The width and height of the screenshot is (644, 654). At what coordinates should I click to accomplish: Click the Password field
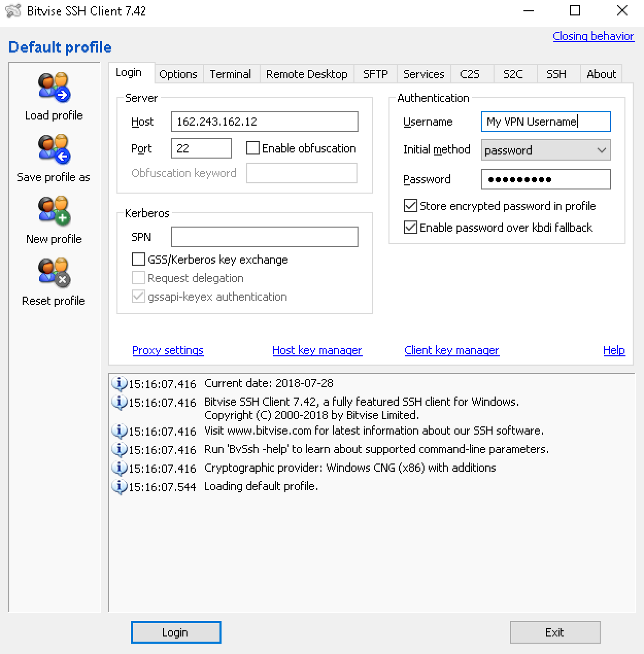coord(546,179)
